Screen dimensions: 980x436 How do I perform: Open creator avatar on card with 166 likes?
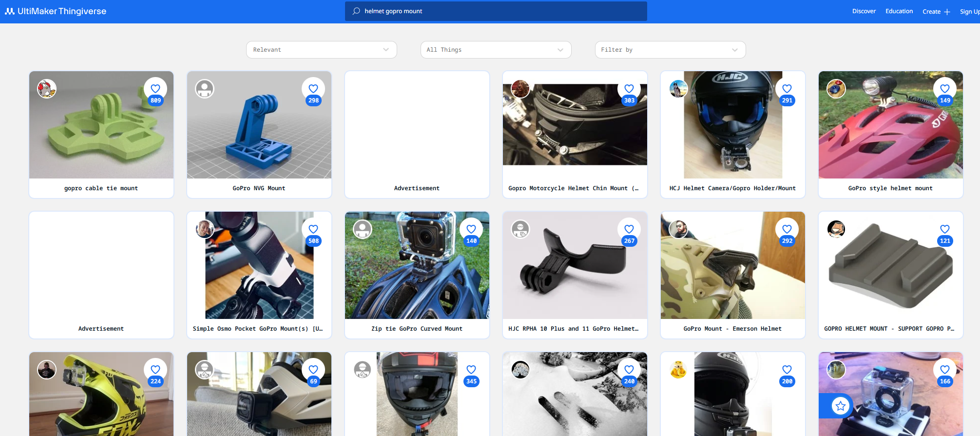tap(836, 370)
